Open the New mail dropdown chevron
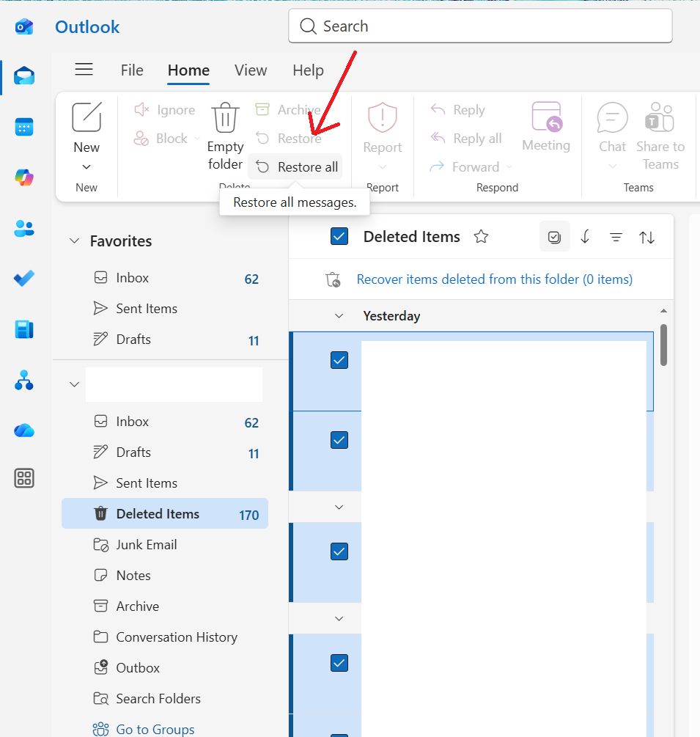The width and height of the screenshot is (700, 737). (86, 167)
